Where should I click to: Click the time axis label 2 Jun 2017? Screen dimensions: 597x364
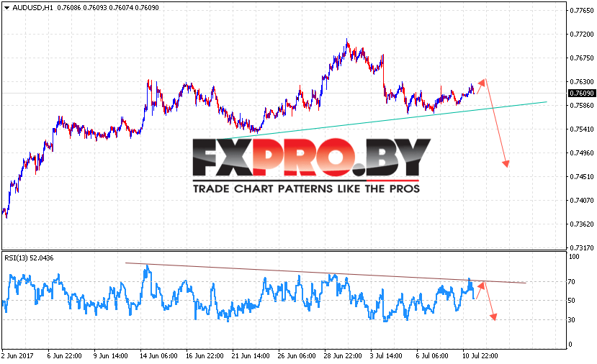(17, 356)
